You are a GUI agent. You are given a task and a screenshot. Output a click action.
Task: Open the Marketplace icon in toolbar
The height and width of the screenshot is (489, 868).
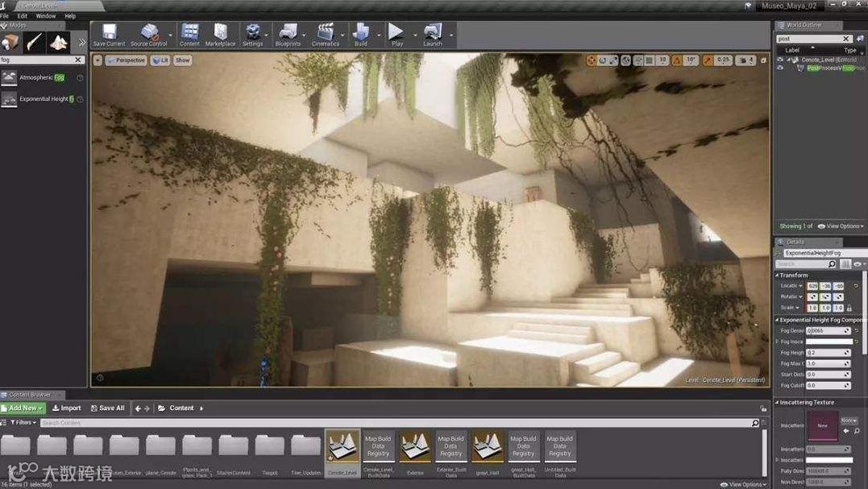(x=220, y=34)
